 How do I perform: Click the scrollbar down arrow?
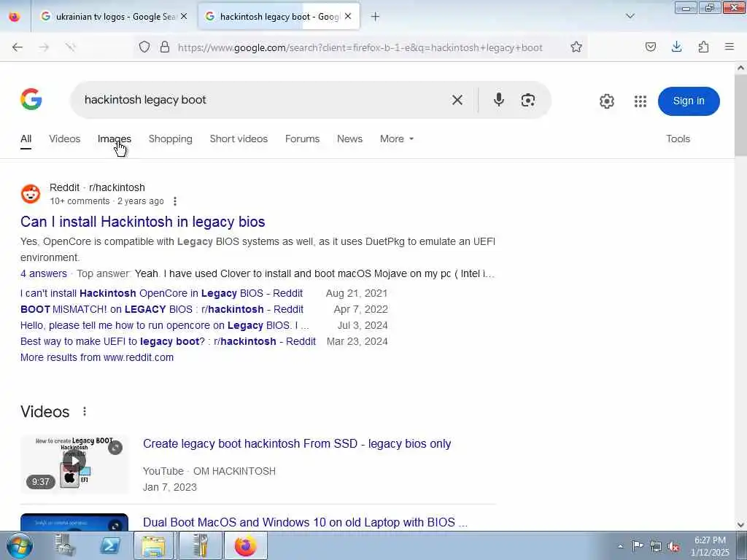pyautogui.click(x=741, y=525)
